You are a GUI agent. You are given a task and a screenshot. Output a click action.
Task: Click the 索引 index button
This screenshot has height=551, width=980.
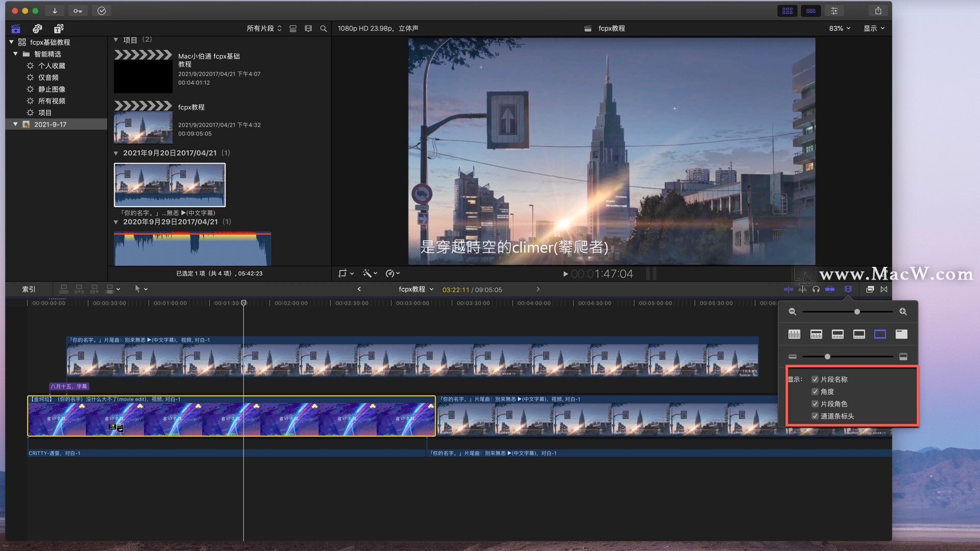29,289
